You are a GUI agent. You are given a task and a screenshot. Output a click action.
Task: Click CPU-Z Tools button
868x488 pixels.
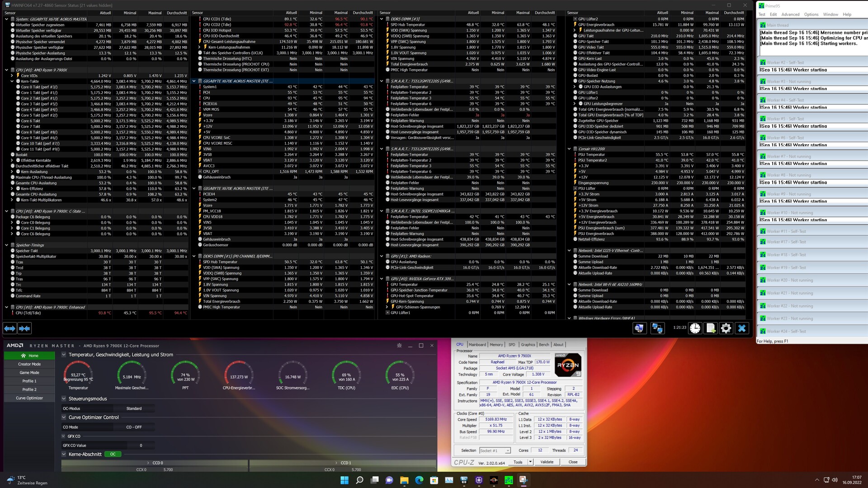518,462
